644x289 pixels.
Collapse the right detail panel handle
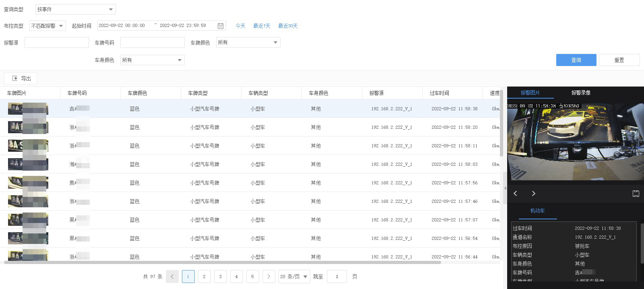point(505,188)
